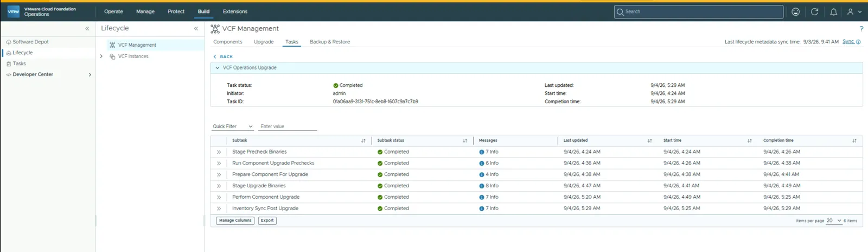Click info icon for Stage Precheck Binaries

[x=482, y=152]
